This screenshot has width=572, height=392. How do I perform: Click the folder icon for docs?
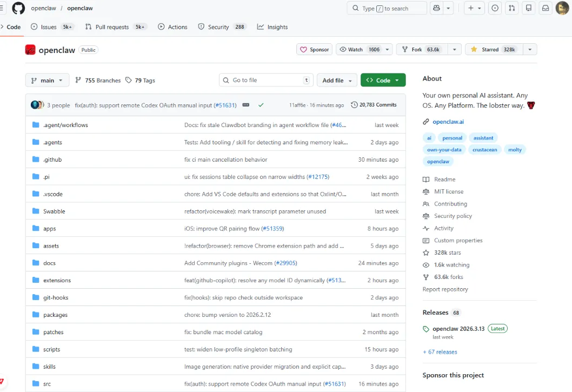coord(36,263)
